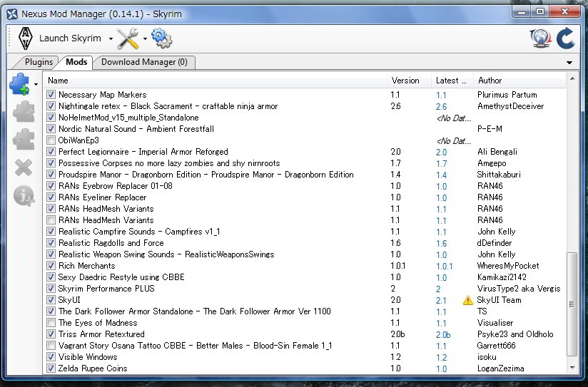This screenshot has width=588, height=387.
Task: Click the grey activate mod puzzle icon
Action: [x=24, y=112]
